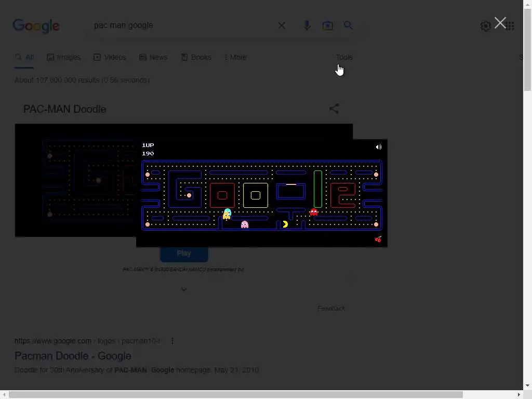Screen dimensions: 532x399
Task: Switch to the Books tab
Action: [x=196, y=57]
